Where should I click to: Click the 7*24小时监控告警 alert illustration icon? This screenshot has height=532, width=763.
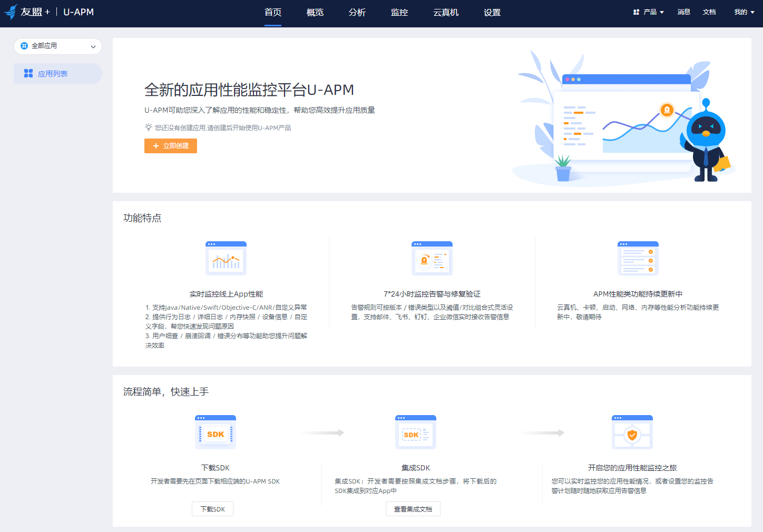pos(432,258)
